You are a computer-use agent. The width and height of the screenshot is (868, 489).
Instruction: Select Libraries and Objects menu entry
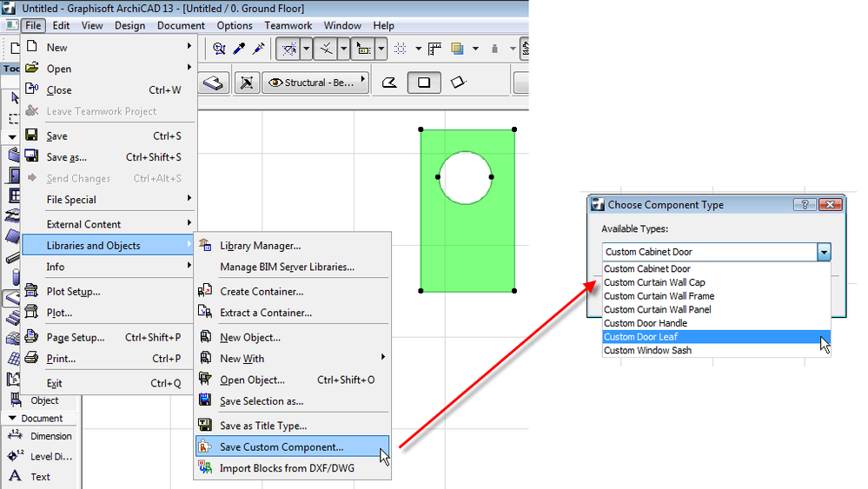point(109,246)
